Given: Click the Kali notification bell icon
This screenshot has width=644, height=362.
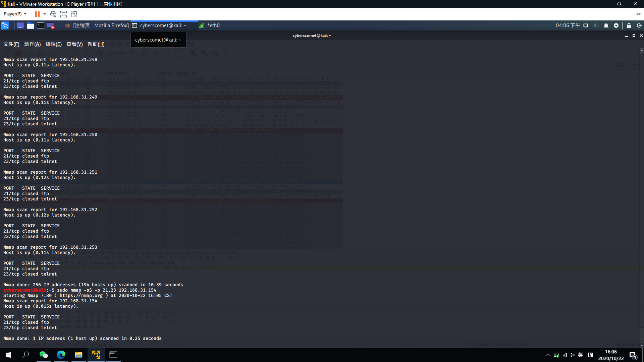Looking at the screenshot, I should pos(606,25).
